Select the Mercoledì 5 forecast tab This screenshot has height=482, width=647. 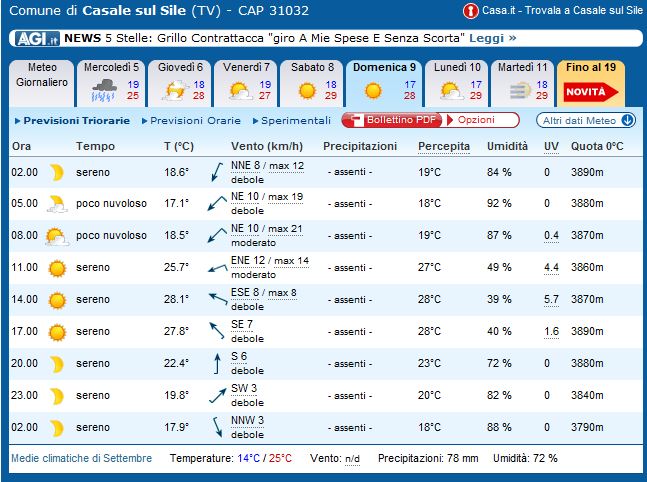pyautogui.click(x=111, y=83)
